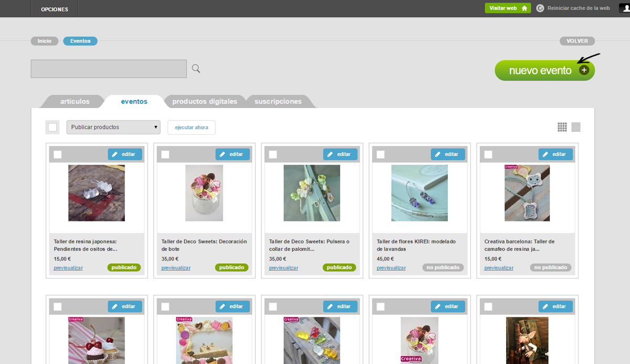Open the productos digitales tab
This screenshot has width=630, height=364.
(205, 102)
